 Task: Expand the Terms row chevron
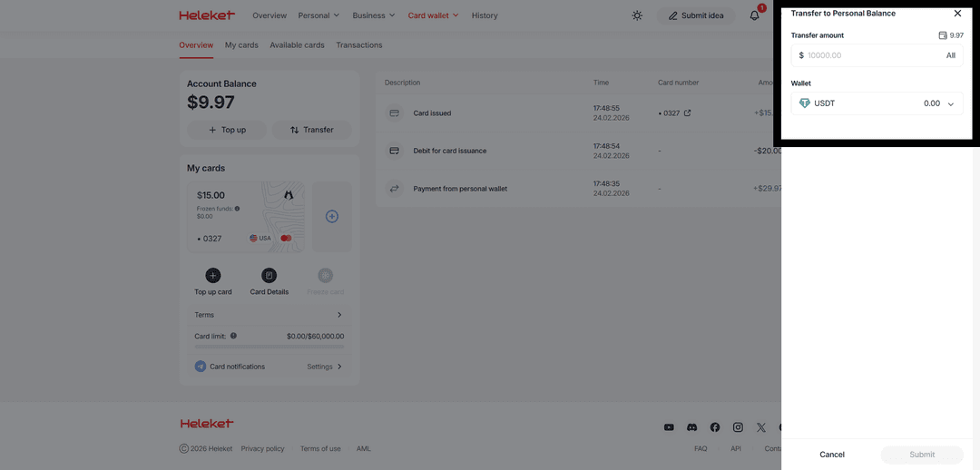click(x=339, y=315)
